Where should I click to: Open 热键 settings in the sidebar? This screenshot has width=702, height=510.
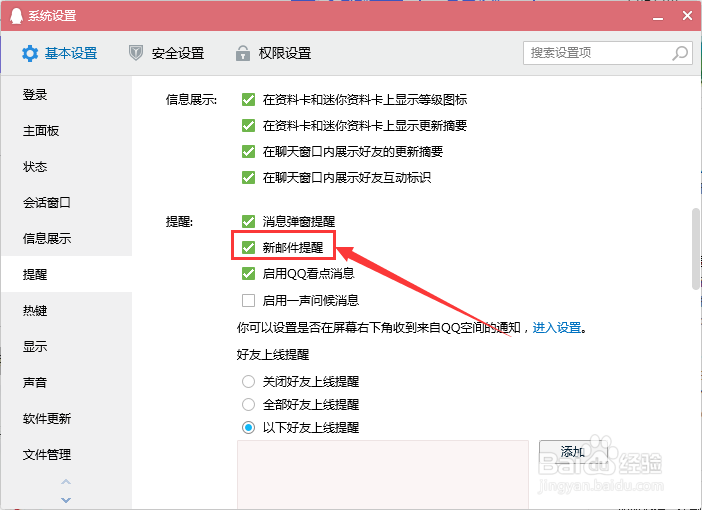pyautogui.click(x=66, y=310)
